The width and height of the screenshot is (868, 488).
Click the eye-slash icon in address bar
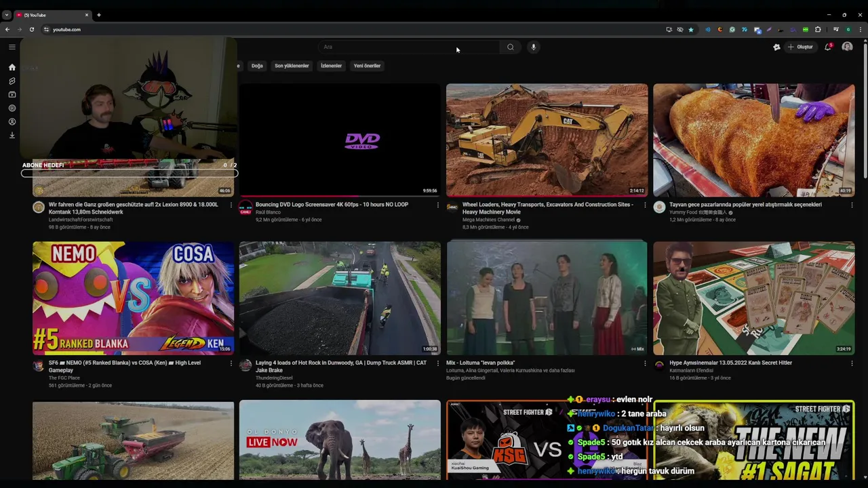(680, 29)
